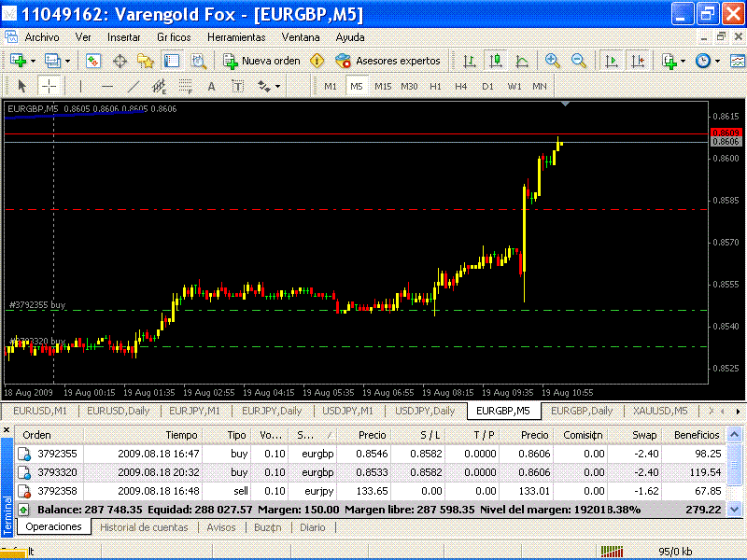The height and width of the screenshot is (560, 747).
Task: Click the terminal scrollbar down arrow
Action: coord(734,510)
